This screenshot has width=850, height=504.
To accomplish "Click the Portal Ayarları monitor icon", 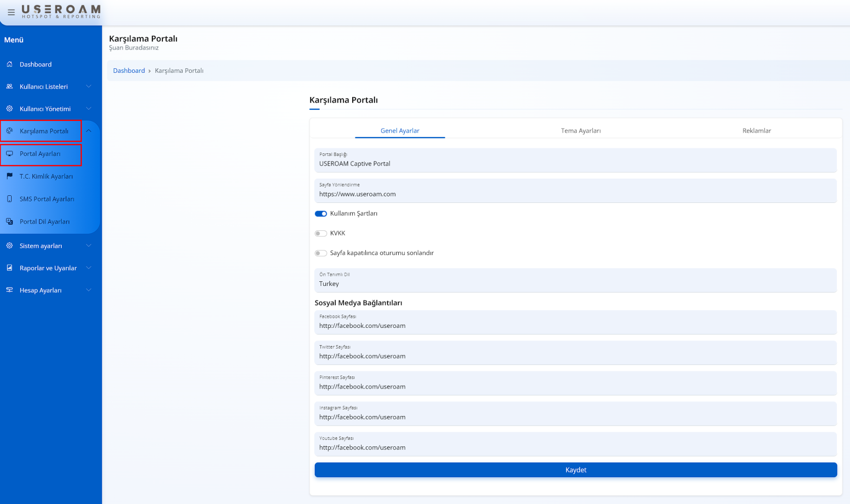I will pos(10,154).
